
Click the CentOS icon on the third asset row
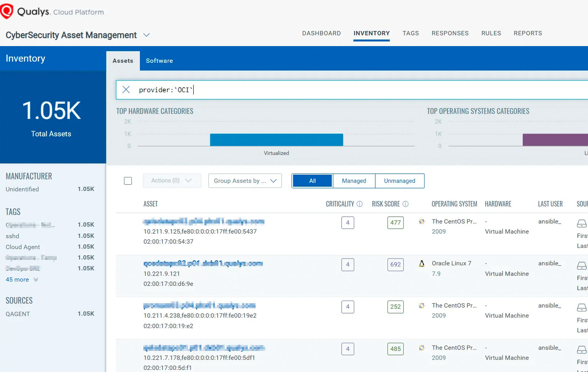[x=421, y=306]
